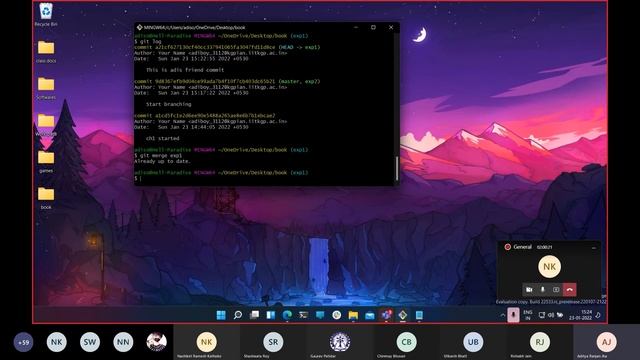Launch Microsoft Edge from taskbar

tap(287, 315)
